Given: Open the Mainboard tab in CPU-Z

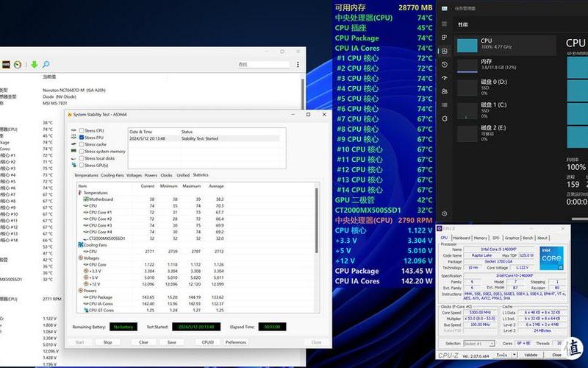Looking at the screenshot, I should [462, 238].
